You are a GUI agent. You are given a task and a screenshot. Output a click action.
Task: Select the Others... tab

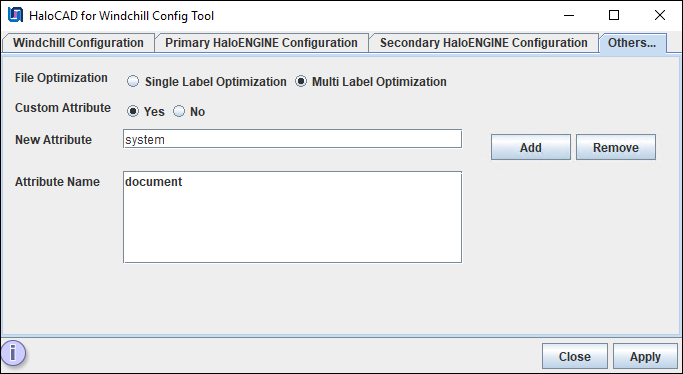[632, 43]
